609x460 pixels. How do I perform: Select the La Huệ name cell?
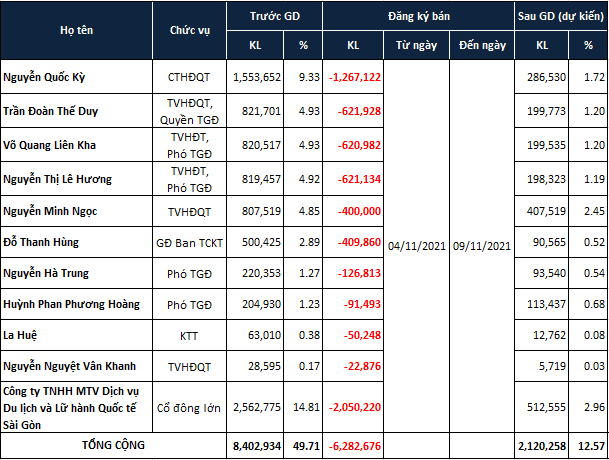77,335
